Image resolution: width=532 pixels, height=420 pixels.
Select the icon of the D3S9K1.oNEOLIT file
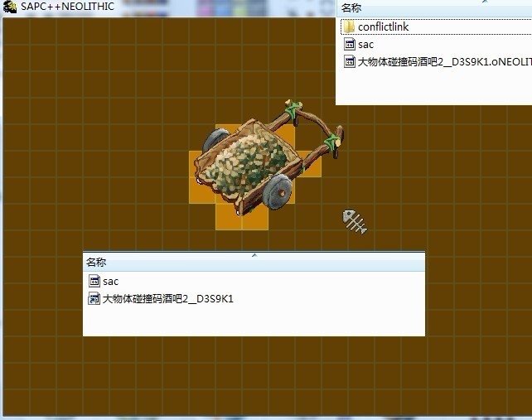[350, 62]
